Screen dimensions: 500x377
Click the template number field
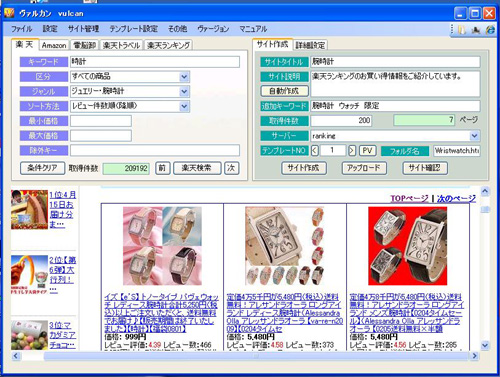click(x=333, y=151)
